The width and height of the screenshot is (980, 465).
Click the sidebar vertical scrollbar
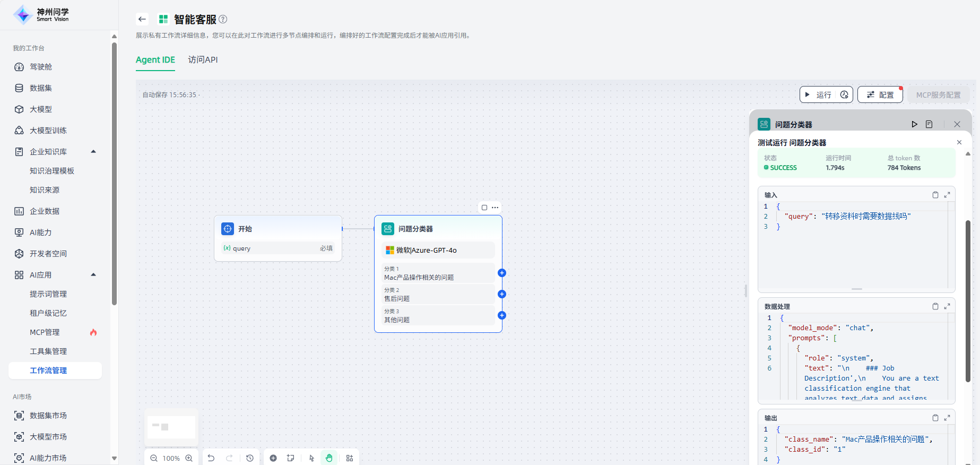[x=114, y=174]
